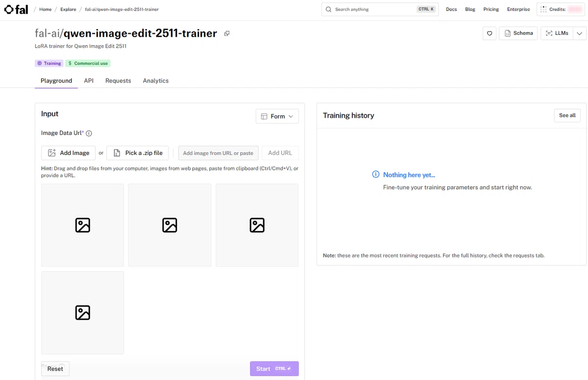Click the Reset button

(55, 369)
